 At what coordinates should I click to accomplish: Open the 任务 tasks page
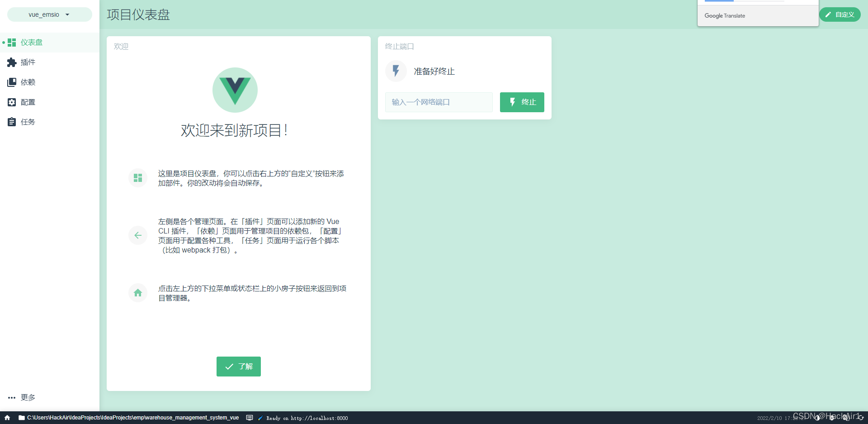(50, 122)
